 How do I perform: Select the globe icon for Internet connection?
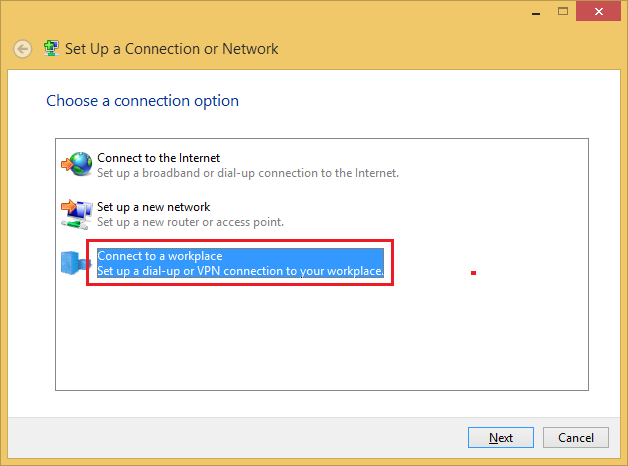[x=76, y=164]
